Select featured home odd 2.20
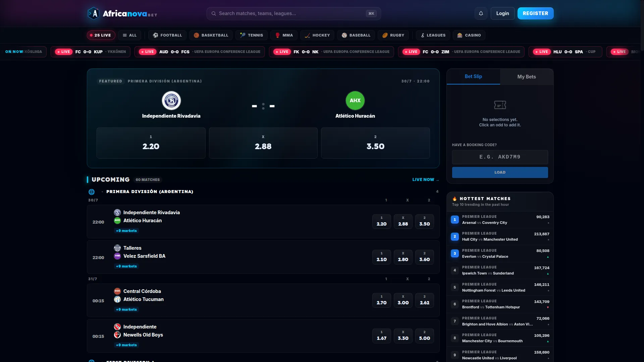Viewport: 644px width, 362px height. (151, 143)
